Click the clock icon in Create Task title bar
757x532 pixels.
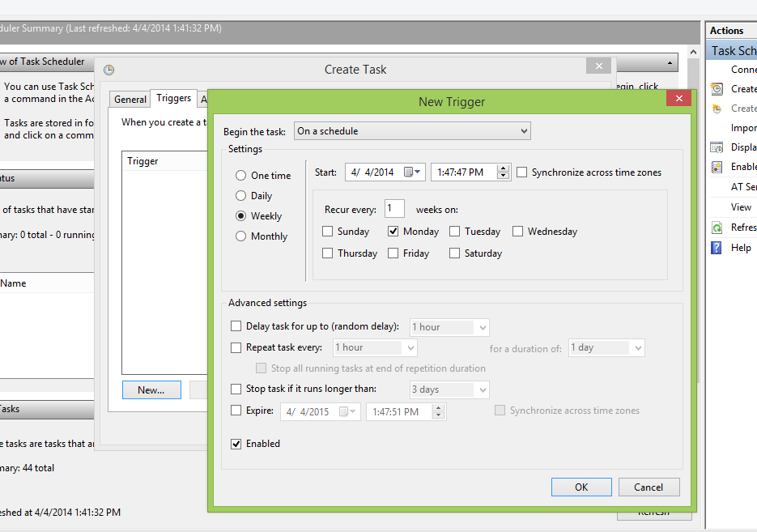pos(109,70)
